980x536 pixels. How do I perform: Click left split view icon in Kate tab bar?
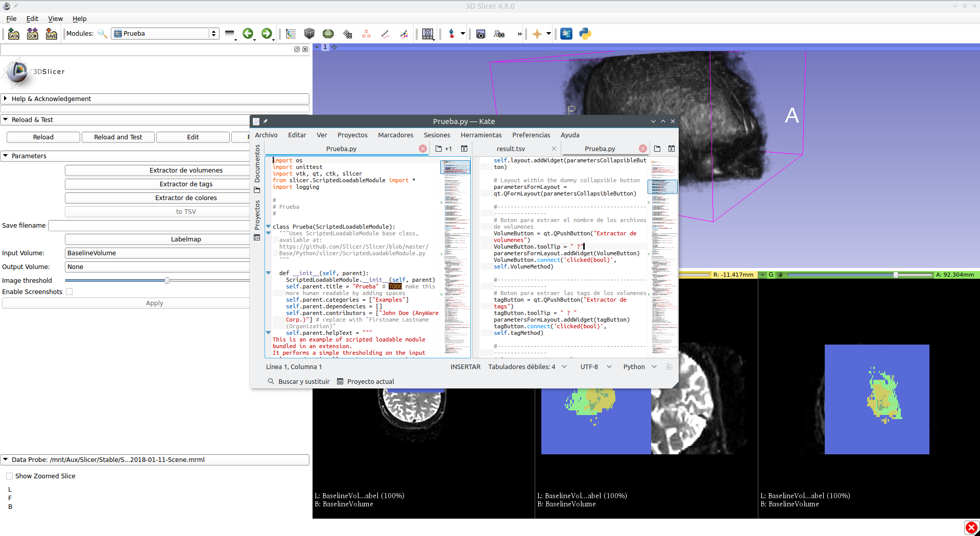[464, 149]
